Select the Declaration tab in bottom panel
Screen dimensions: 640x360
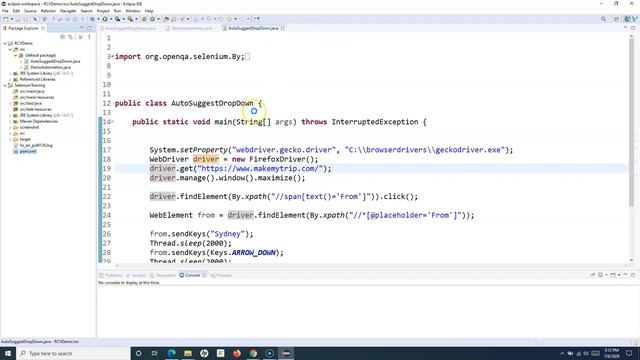pyautogui.click(x=162, y=276)
